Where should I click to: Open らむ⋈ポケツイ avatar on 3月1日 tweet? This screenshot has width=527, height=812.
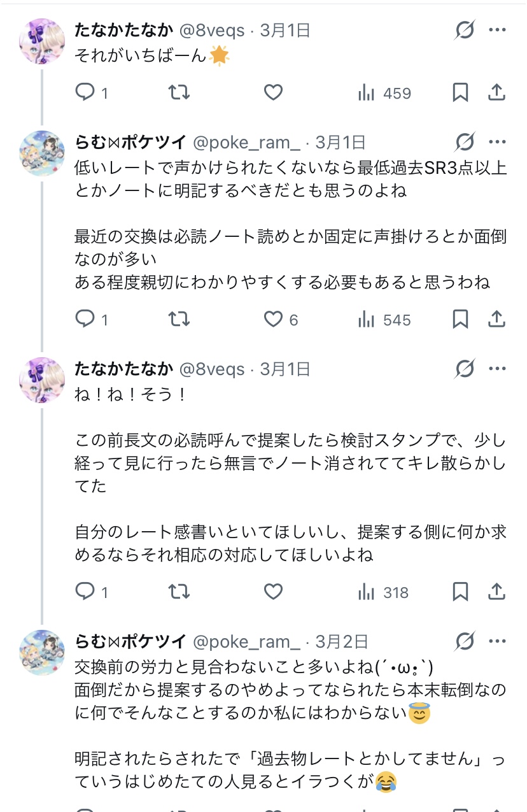[x=43, y=153]
